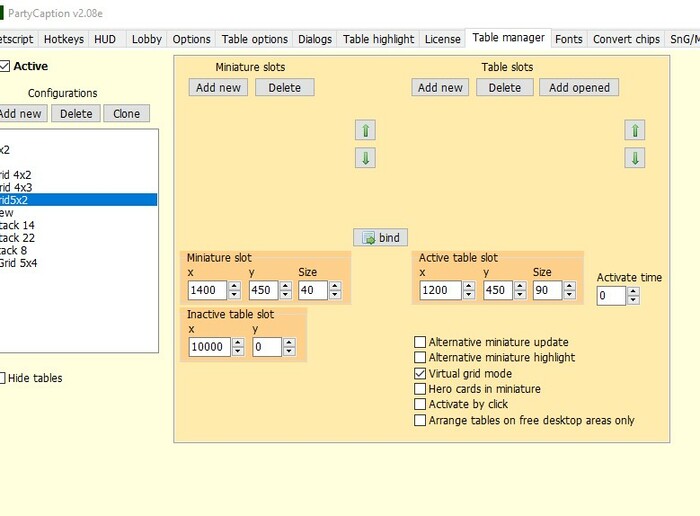Screen dimensions: 700x516
Task: Move table slot up with green arrow
Action: pos(635,131)
